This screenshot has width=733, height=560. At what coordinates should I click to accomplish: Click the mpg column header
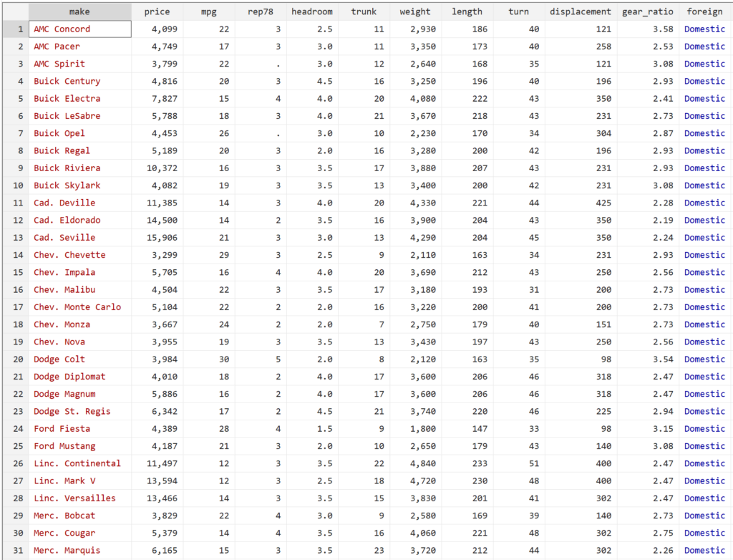coord(208,11)
